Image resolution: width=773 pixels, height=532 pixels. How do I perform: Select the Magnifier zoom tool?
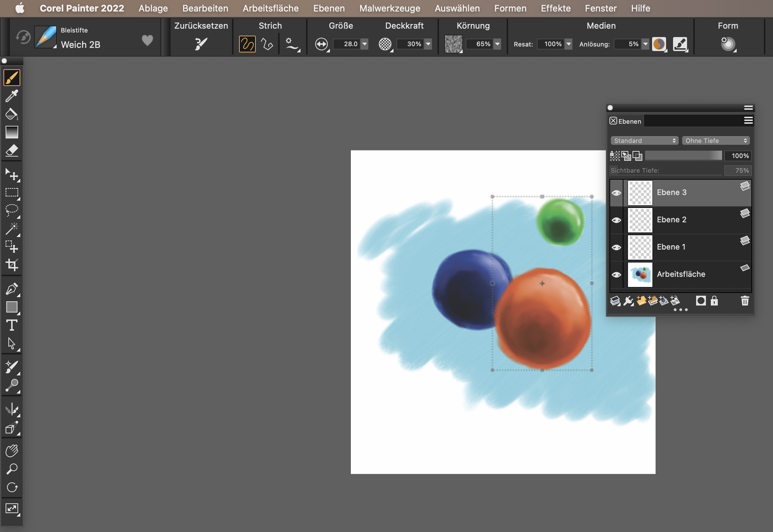pyautogui.click(x=12, y=469)
